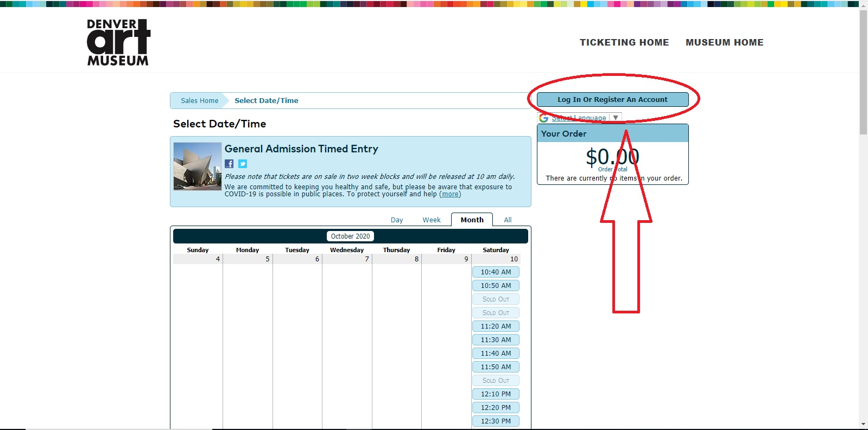Open the Select Language dropdown
The image size is (868, 430).
click(x=580, y=118)
